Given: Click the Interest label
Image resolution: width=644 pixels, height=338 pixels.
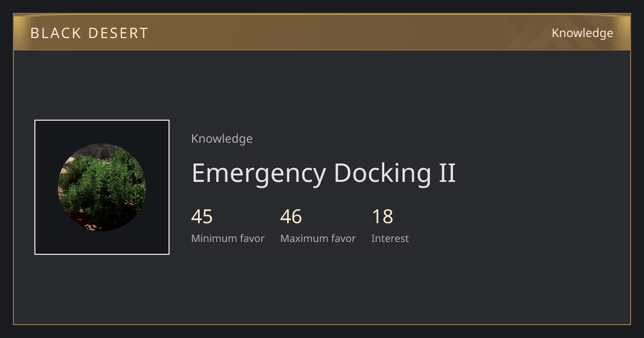Looking at the screenshot, I should coord(390,239).
